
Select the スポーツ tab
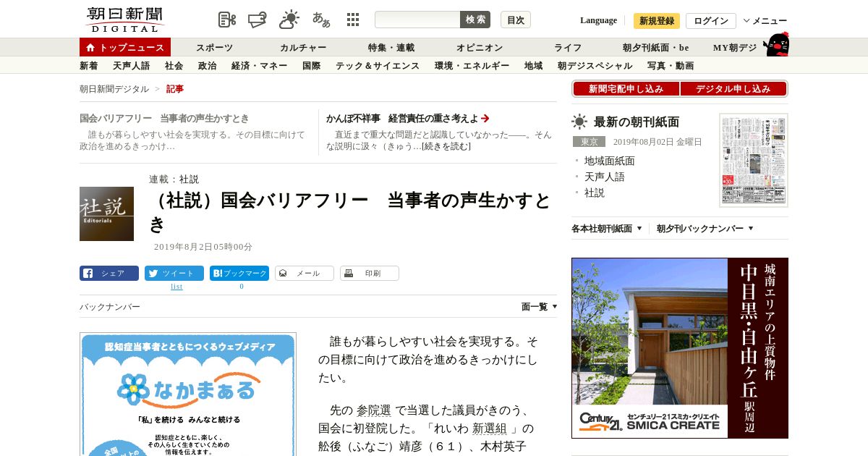tap(214, 48)
